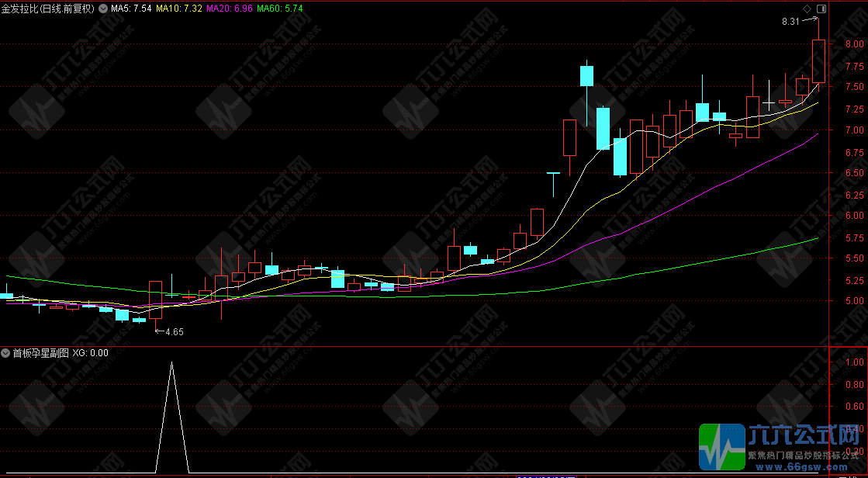Open the 首板孕星副图 sub-chart dropdown arrow
Image resolution: width=868 pixels, height=478 pixels.
(7, 353)
